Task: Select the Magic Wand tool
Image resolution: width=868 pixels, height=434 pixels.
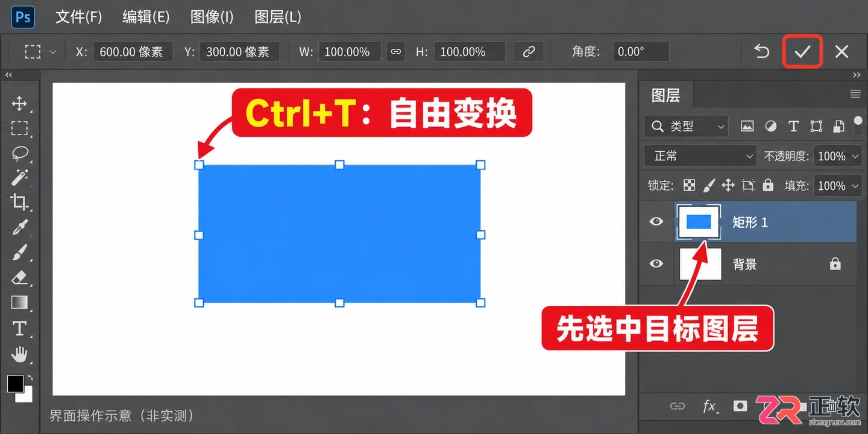Action: coord(19,177)
